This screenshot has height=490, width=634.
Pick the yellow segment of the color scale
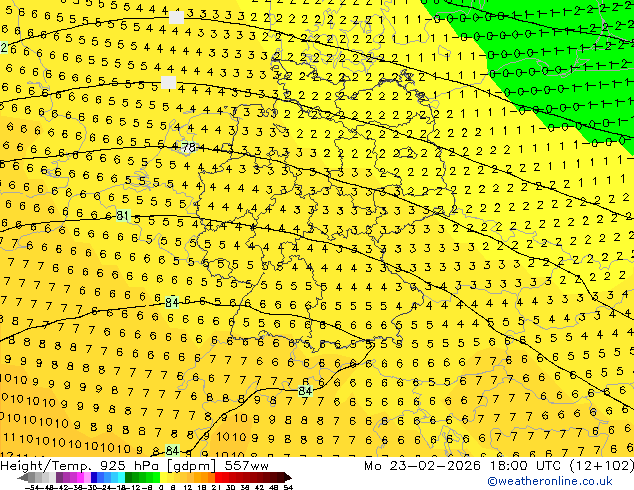163,477
